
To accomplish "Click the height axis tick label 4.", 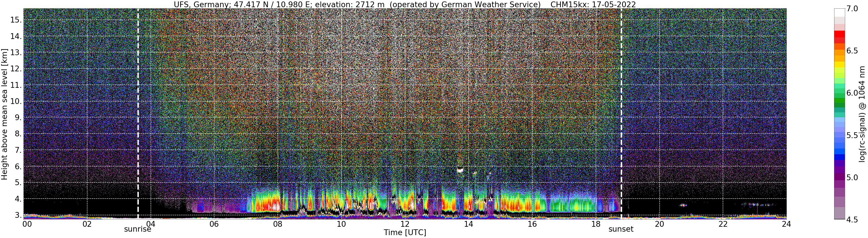I will (19, 199).
